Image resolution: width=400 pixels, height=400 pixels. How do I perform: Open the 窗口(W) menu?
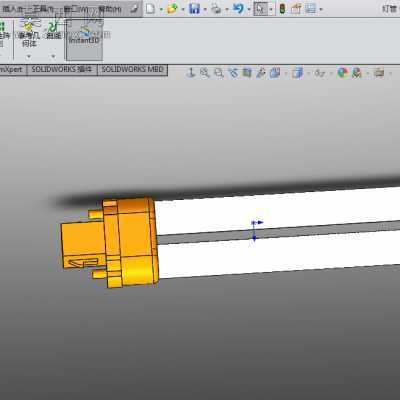75,9
